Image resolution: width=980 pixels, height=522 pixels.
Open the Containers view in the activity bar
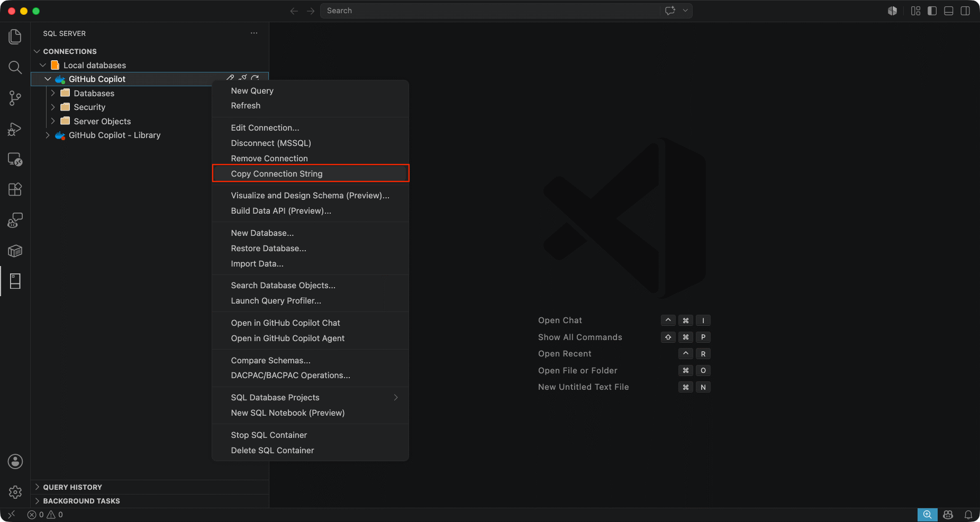pos(15,251)
